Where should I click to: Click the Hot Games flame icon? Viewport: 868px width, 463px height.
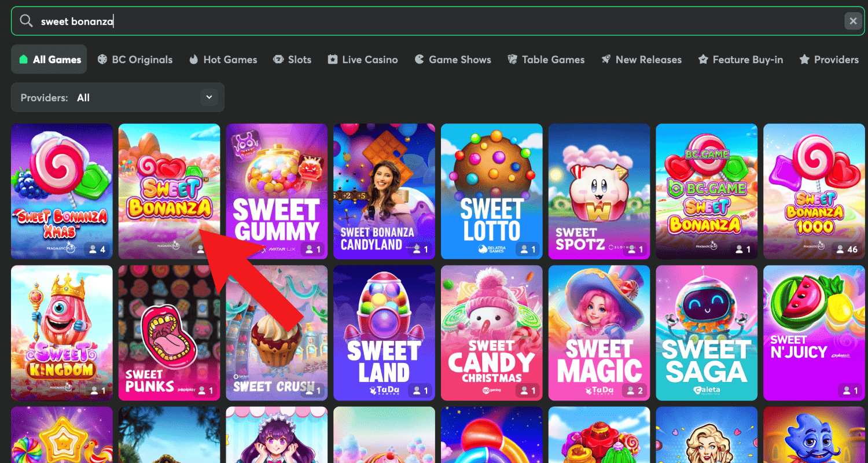tap(194, 59)
